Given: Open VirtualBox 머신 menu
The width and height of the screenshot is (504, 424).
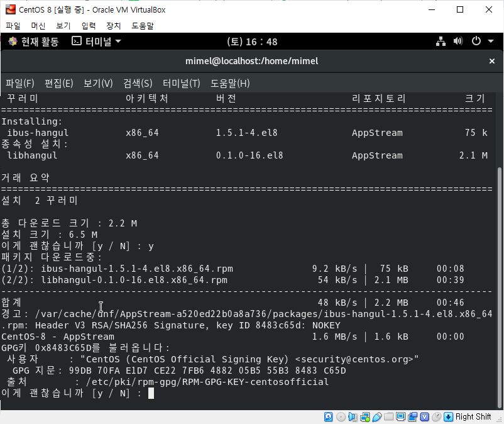Looking at the screenshot, I should point(38,26).
